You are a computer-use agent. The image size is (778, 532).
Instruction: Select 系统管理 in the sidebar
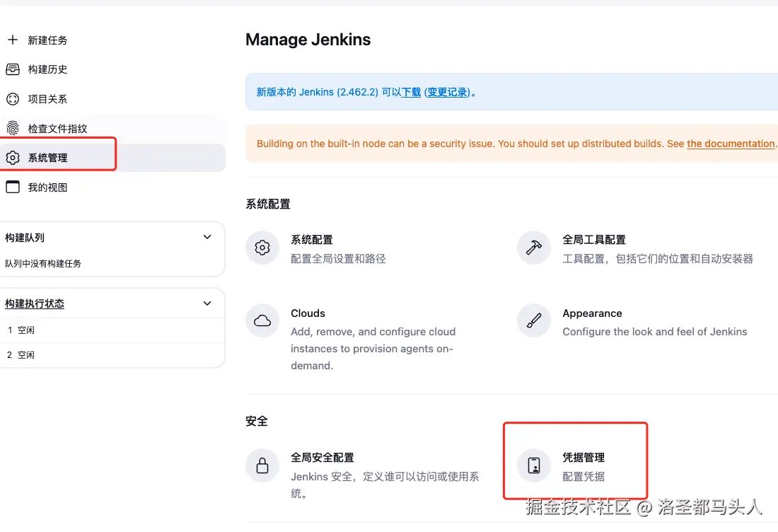[x=47, y=158]
